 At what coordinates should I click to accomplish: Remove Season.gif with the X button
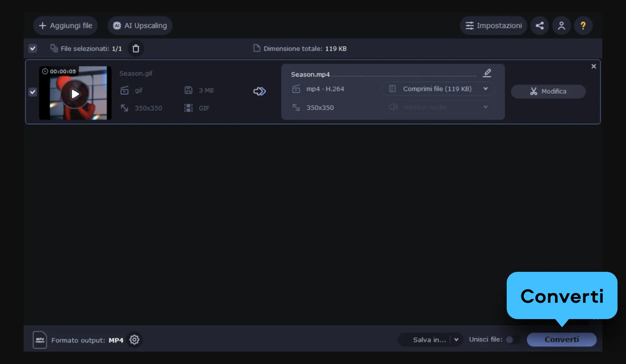[593, 67]
